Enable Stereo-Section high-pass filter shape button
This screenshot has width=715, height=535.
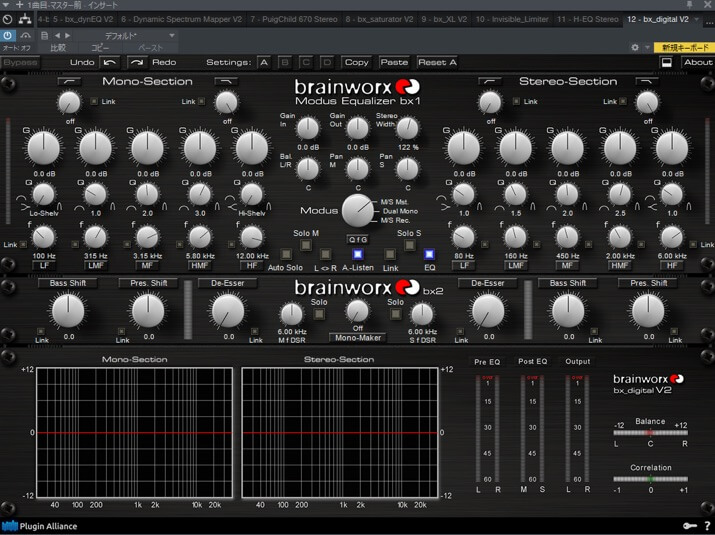(490, 81)
